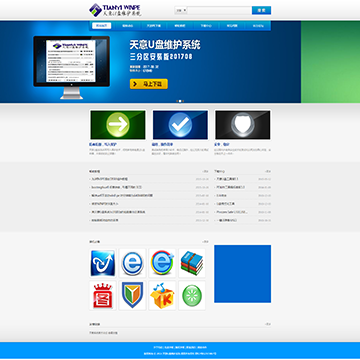This screenshot has height=360, width=360.
Task: Select the highlighted first navigation tab
Action: click(102, 26)
